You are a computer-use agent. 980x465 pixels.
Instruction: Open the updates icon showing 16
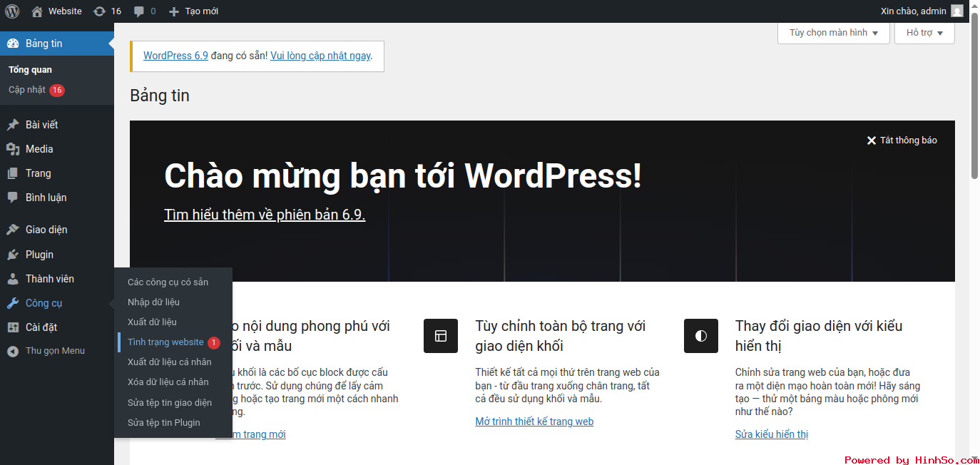[x=99, y=11]
